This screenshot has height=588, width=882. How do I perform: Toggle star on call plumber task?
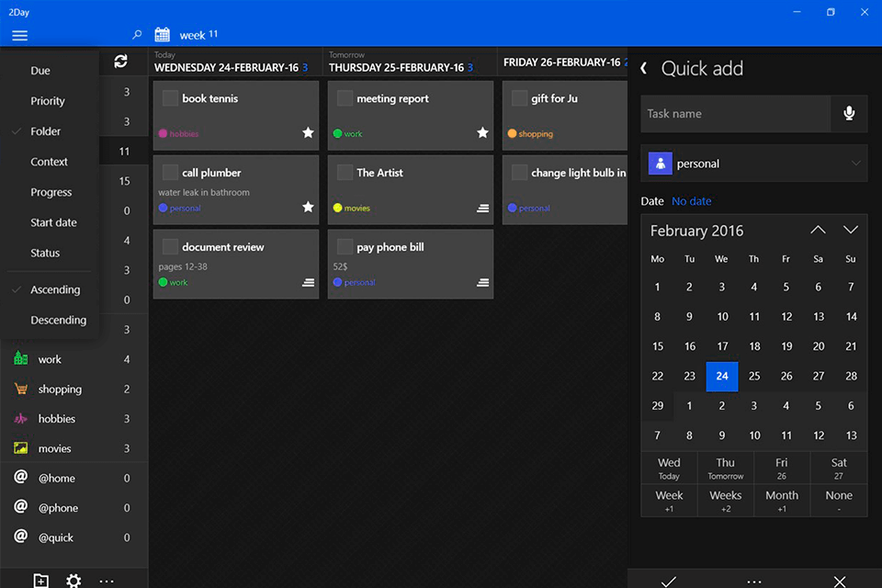click(x=309, y=207)
